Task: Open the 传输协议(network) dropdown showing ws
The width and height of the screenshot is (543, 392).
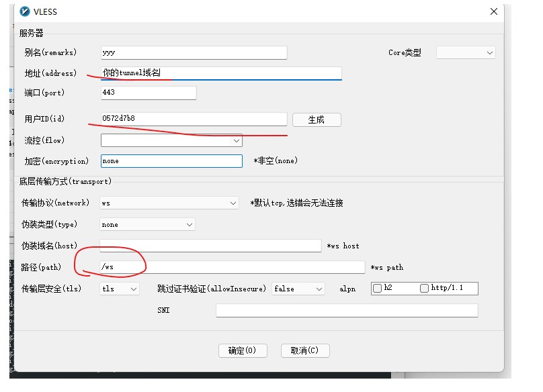Action: (169, 203)
